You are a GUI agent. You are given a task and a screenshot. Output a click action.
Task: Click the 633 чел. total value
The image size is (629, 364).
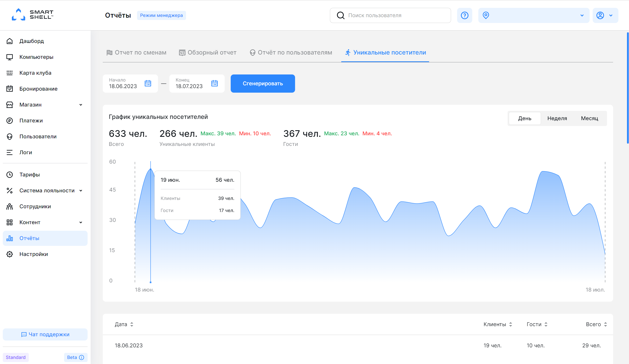point(128,134)
